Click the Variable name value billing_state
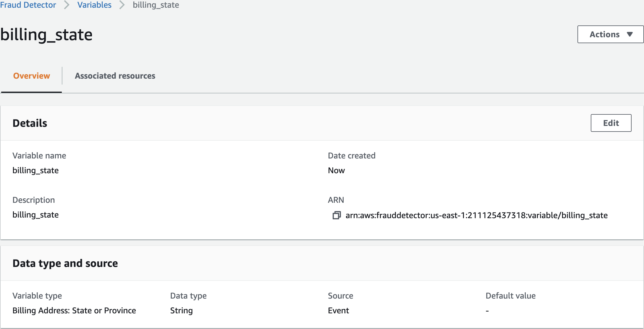This screenshot has width=644, height=329. [x=35, y=170]
